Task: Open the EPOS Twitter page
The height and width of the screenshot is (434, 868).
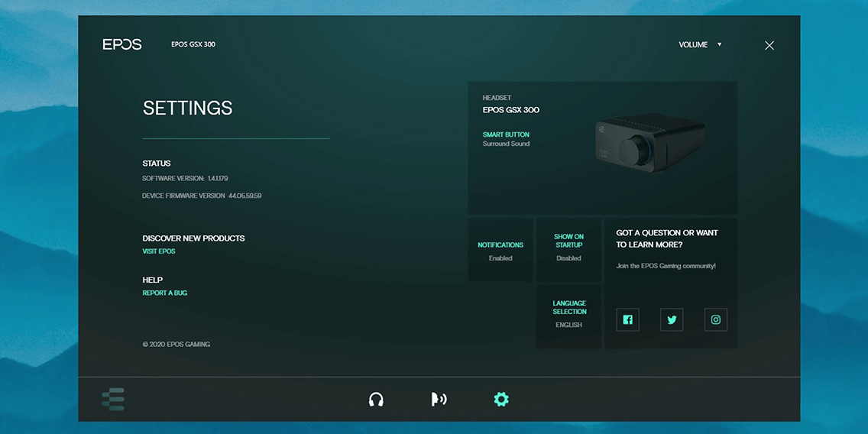Action: click(x=672, y=319)
